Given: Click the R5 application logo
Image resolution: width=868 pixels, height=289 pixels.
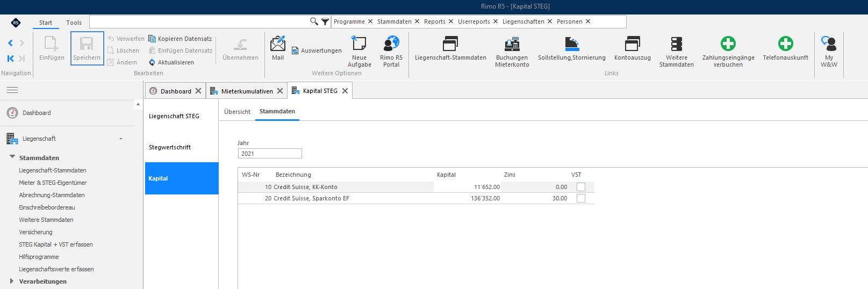Looking at the screenshot, I should click(x=16, y=23).
